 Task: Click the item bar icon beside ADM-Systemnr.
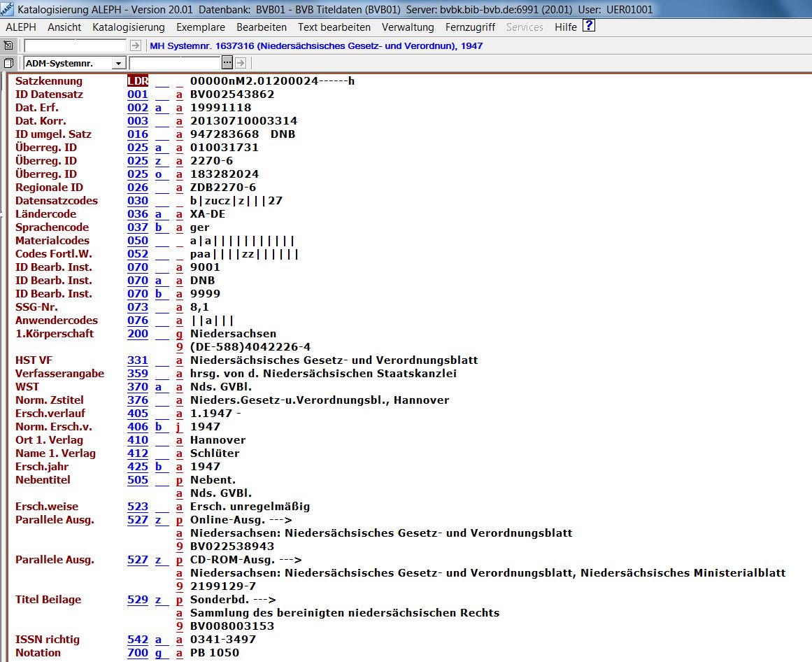click(x=8, y=64)
